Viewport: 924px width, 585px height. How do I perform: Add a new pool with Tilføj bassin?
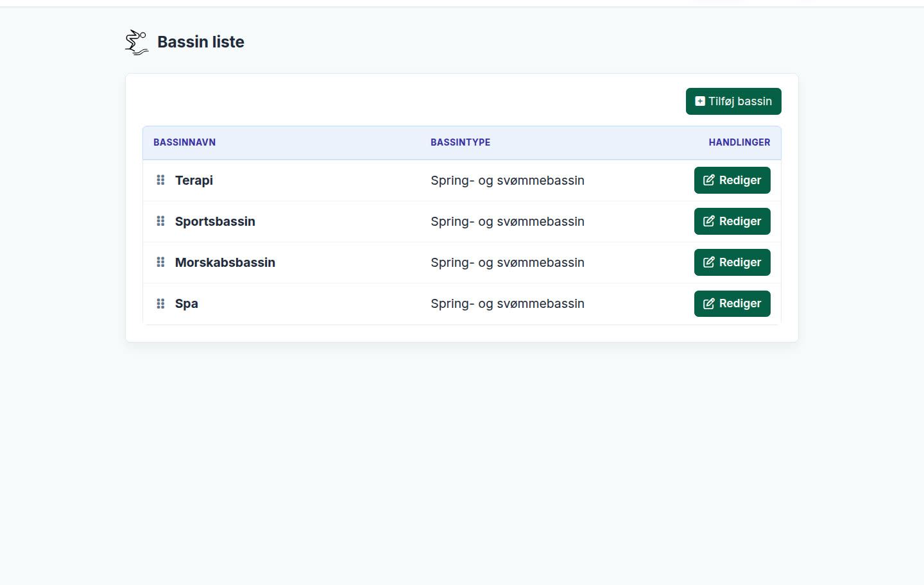pos(733,101)
